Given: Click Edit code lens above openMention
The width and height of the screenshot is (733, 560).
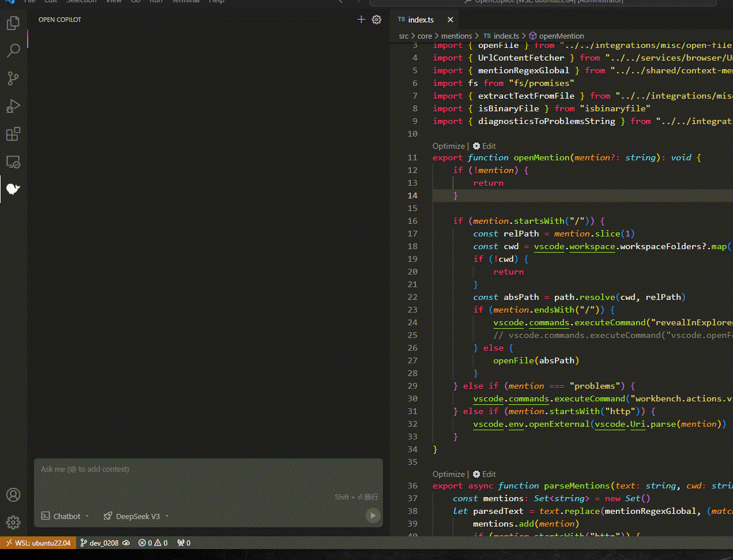Looking at the screenshot, I should click(x=489, y=146).
